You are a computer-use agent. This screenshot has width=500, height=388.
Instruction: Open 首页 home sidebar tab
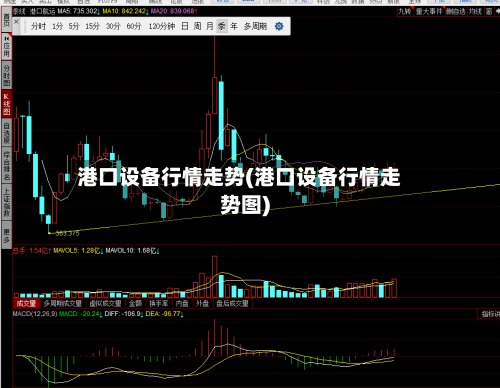7,20
